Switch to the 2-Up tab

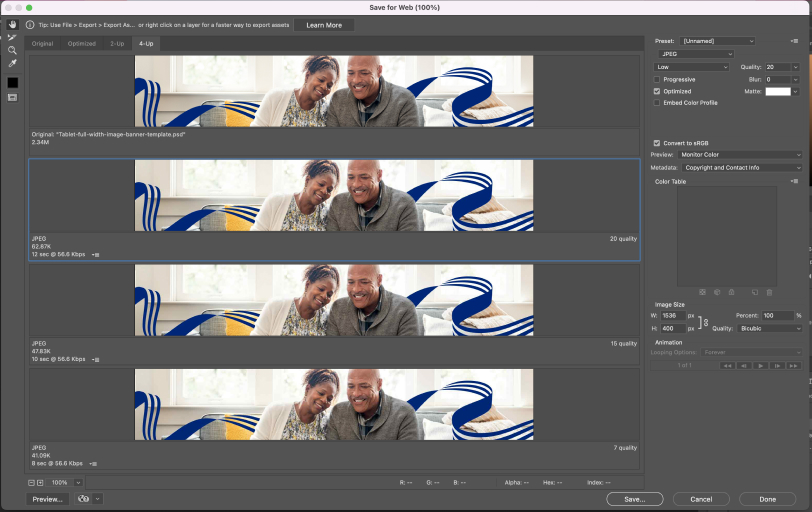(x=117, y=44)
